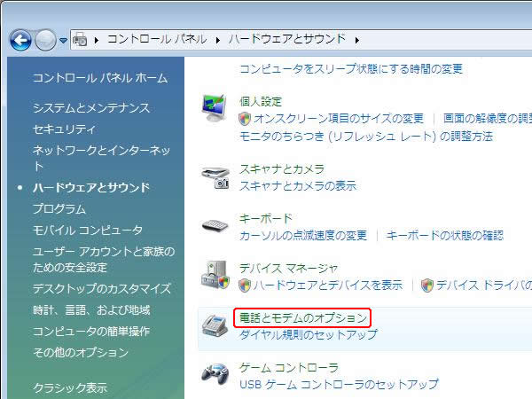The width and height of the screenshot is (532, 399).
Task: Click the Forward navigation button
Action: click(x=46, y=40)
